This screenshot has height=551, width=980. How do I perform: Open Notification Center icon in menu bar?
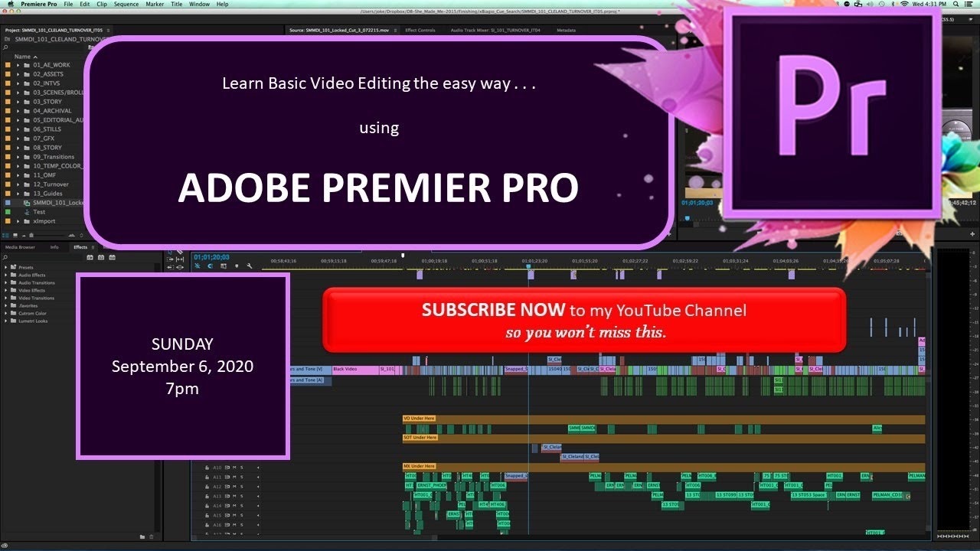(x=968, y=4)
